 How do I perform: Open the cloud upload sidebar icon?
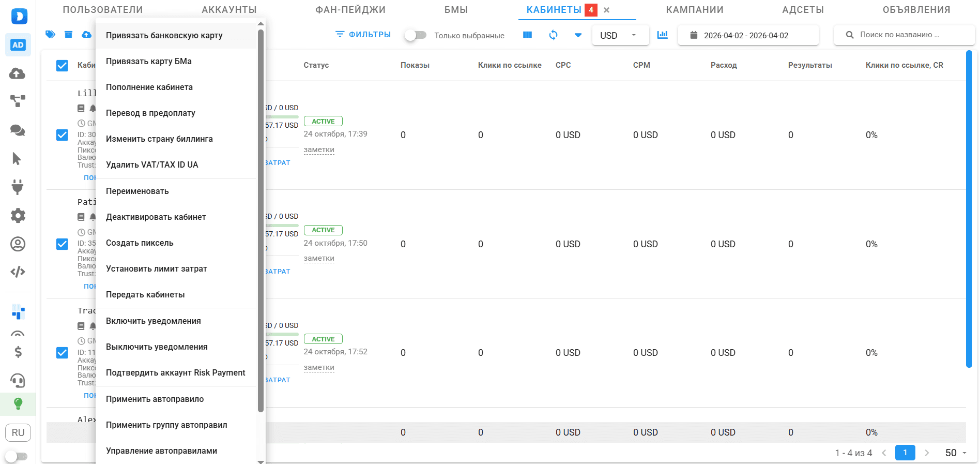[18, 73]
